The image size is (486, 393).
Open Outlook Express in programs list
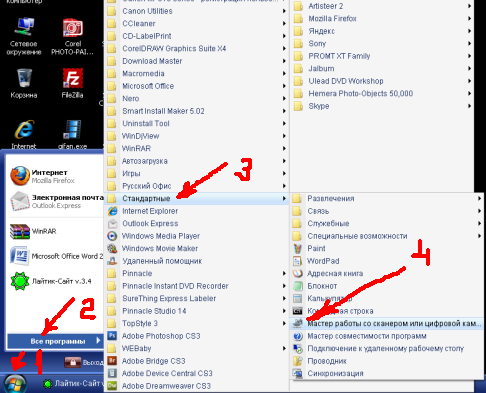(x=197, y=223)
